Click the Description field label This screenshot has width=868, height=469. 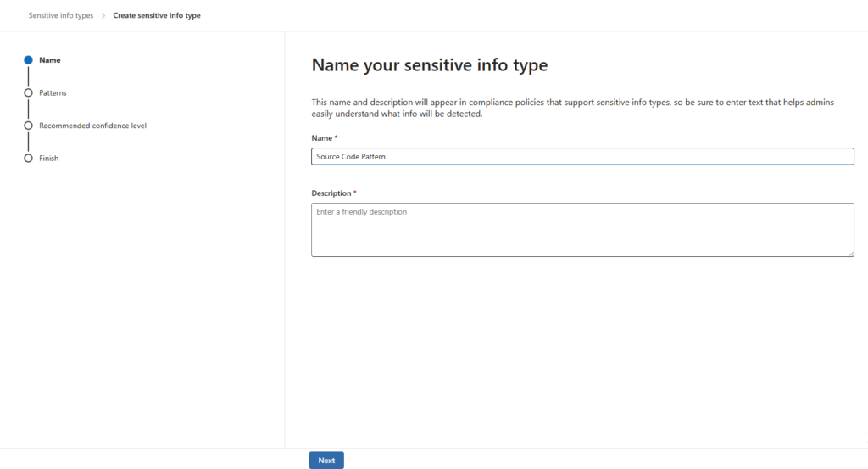[331, 193]
